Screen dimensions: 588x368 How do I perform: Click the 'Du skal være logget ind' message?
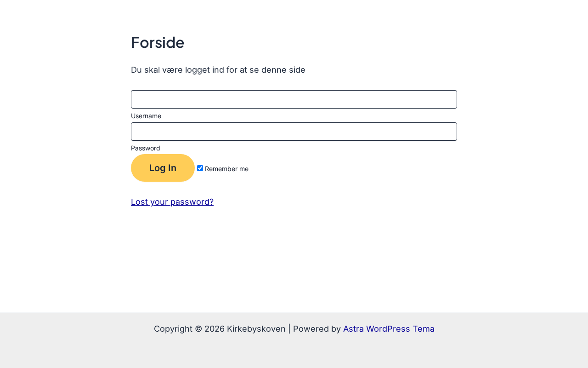tap(218, 70)
